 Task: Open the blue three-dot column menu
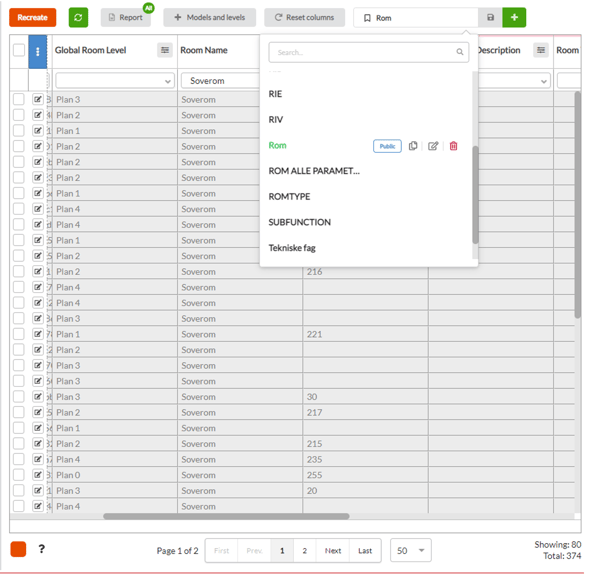pos(38,52)
